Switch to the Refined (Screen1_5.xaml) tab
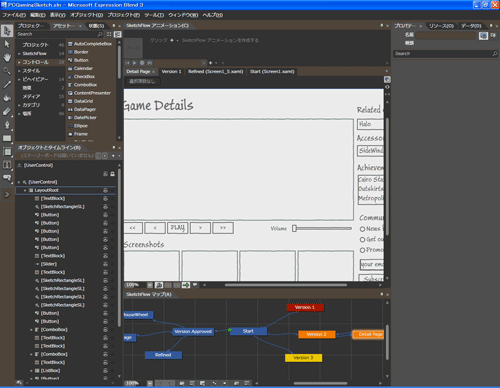Viewport: 500px width, 388px height. point(215,72)
